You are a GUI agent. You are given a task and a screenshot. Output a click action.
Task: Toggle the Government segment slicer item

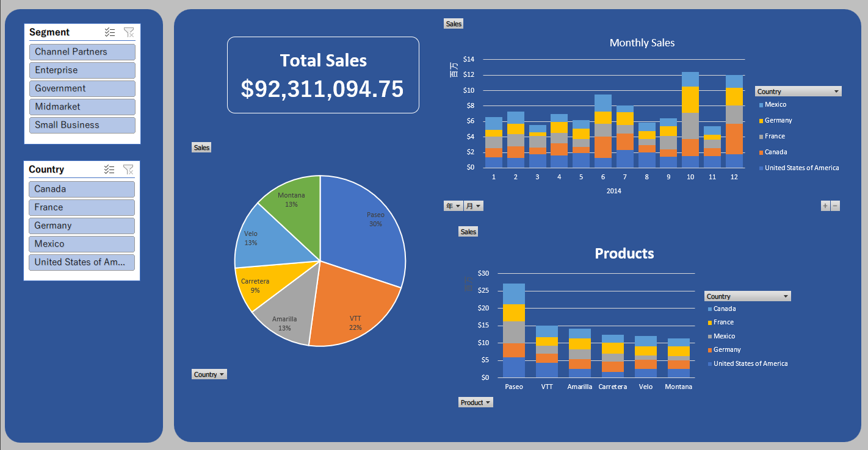[82, 88]
